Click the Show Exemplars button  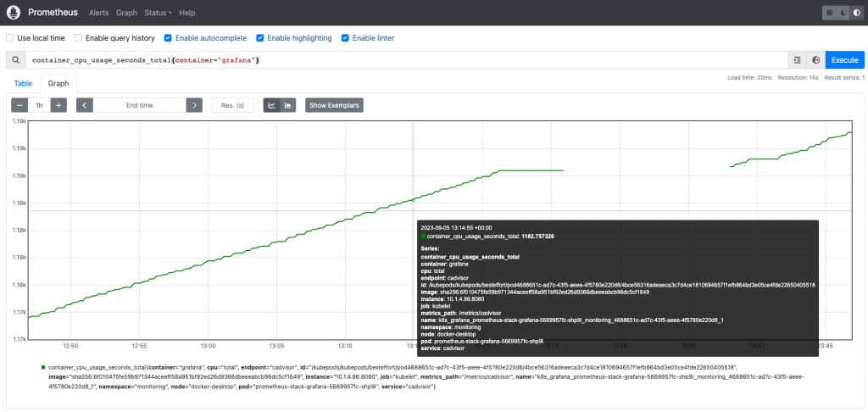[334, 105]
